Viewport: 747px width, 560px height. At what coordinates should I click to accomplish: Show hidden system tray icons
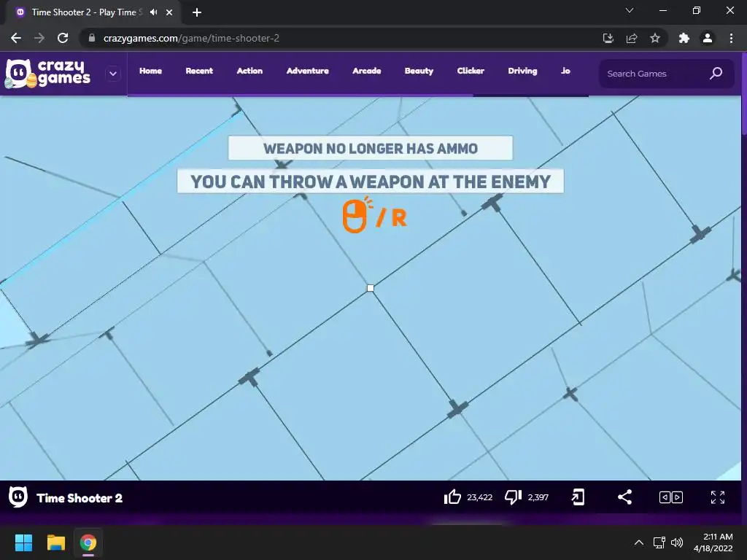[639, 542]
